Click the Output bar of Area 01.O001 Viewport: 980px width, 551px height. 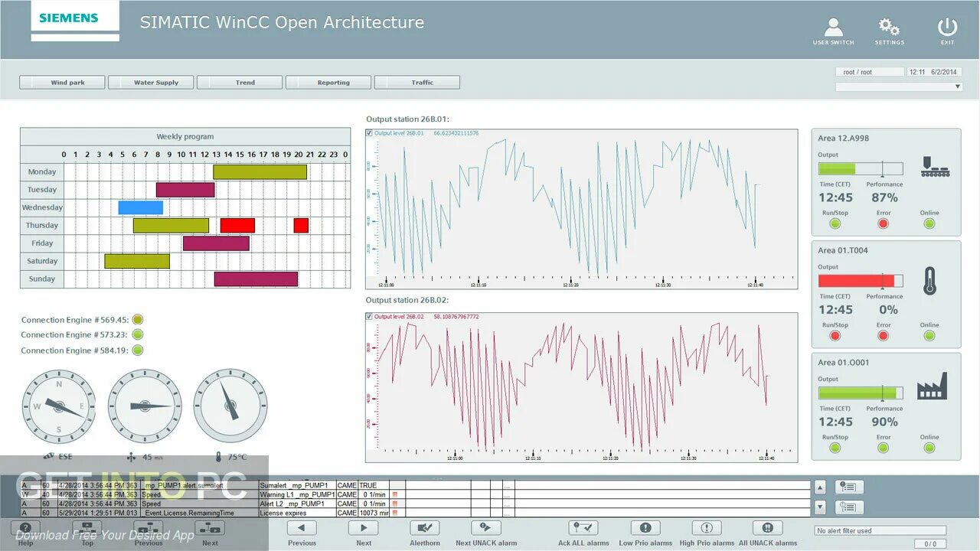click(x=861, y=393)
